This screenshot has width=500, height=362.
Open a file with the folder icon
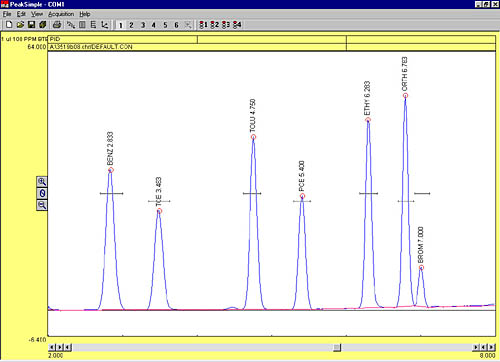tap(20, 25)
